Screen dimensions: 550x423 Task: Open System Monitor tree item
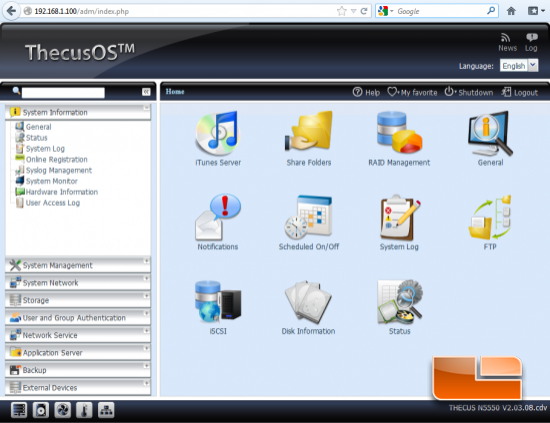52,181
